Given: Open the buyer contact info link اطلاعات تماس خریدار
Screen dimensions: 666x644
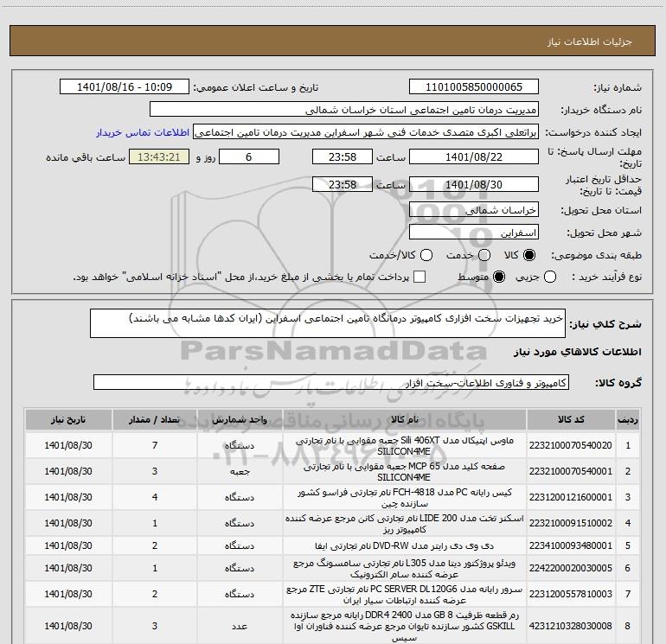Looking at the screenshot, I should coord(143,132).
